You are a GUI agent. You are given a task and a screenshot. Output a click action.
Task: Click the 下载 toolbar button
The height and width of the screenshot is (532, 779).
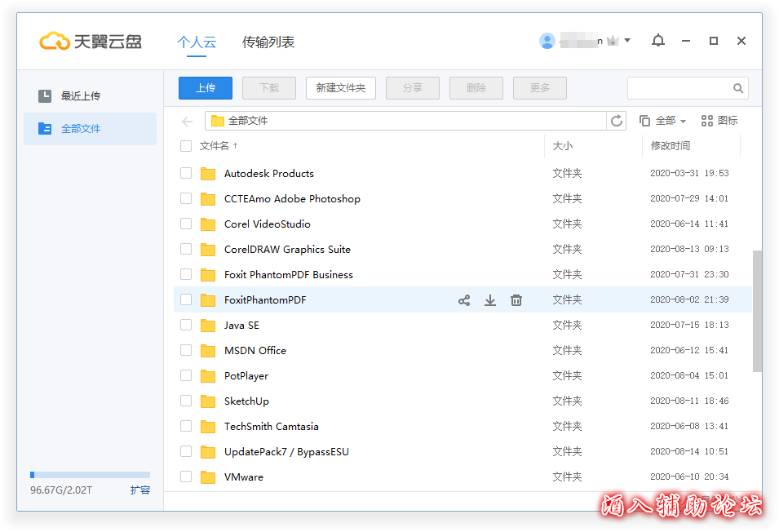click(x=269, y=88)
